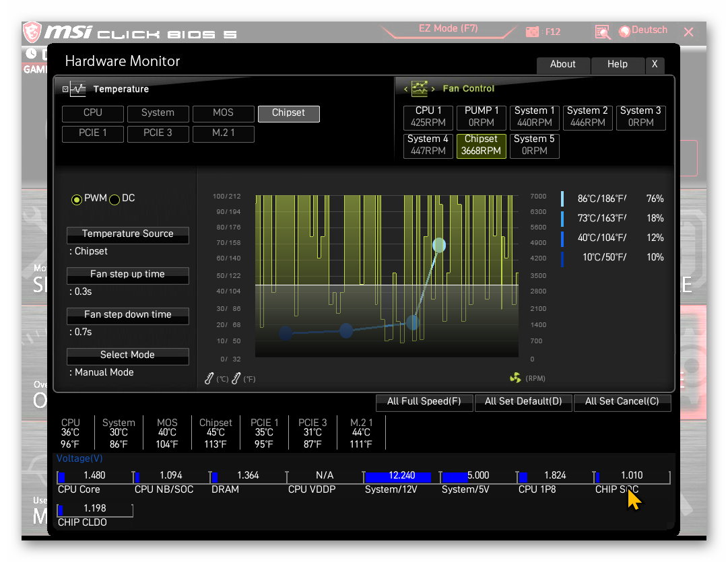
Task: Select the PWM radio button
Action: 77,199
